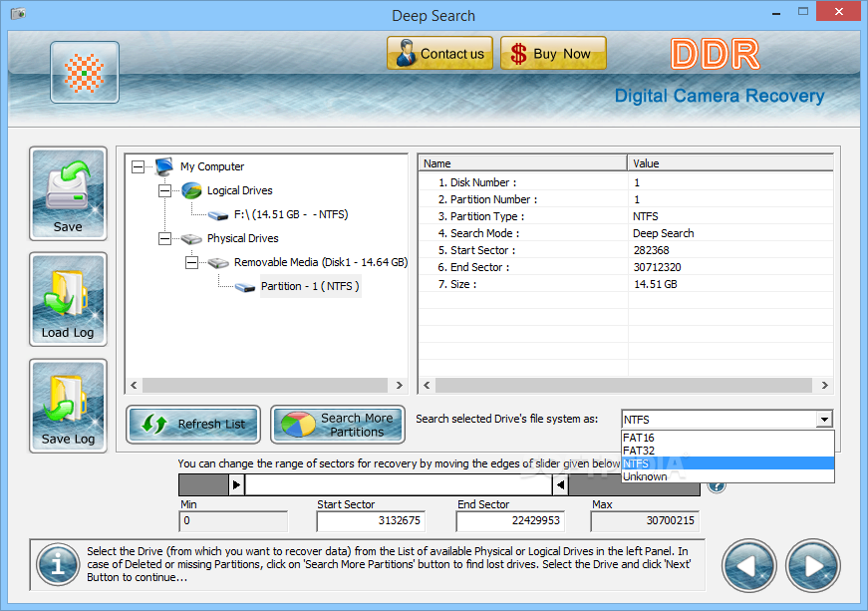Viewport: 868px width, 611px height.
Task: Open the Load Log button
Action: click(x=68, y=299)
